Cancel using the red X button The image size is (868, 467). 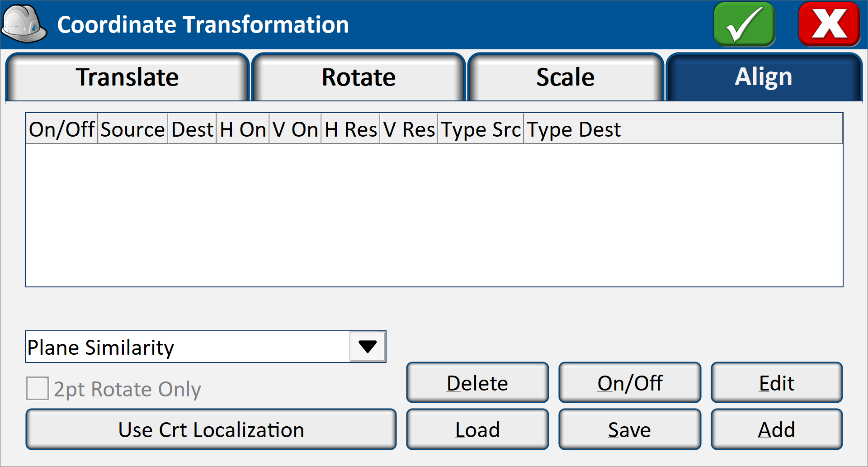click(829, 24)
